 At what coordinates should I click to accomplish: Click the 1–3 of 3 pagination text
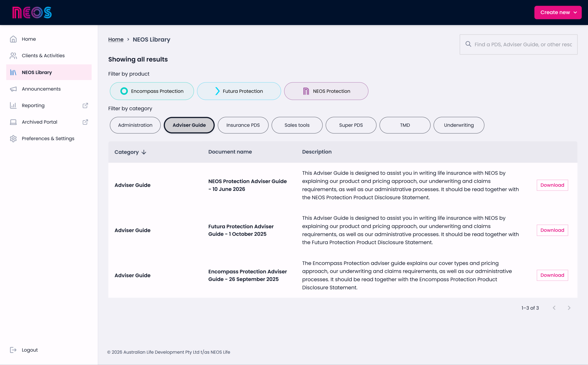point(530,308)
